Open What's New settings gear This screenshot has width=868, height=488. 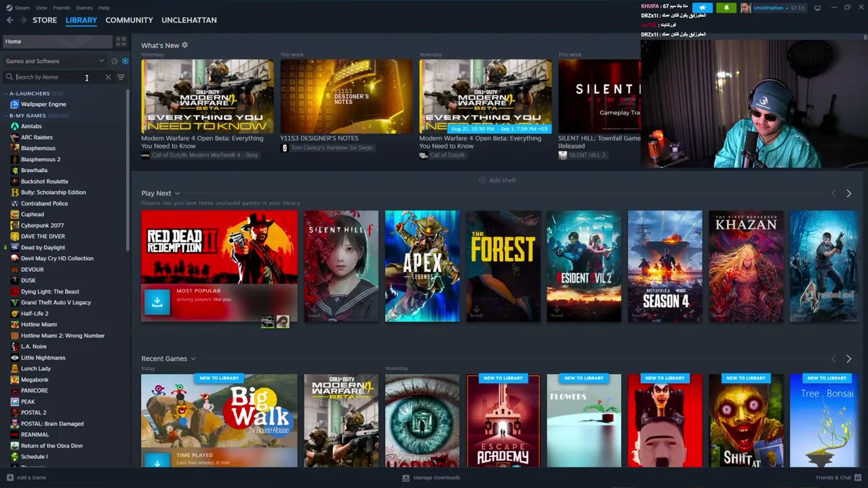tap(184, 45)
